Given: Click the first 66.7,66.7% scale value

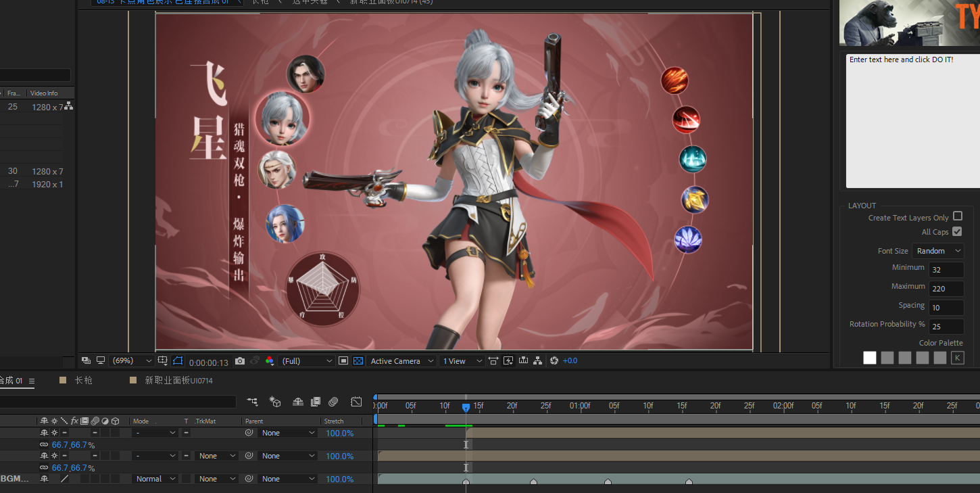Looking at the screenshot, I should tap(70, 445).
